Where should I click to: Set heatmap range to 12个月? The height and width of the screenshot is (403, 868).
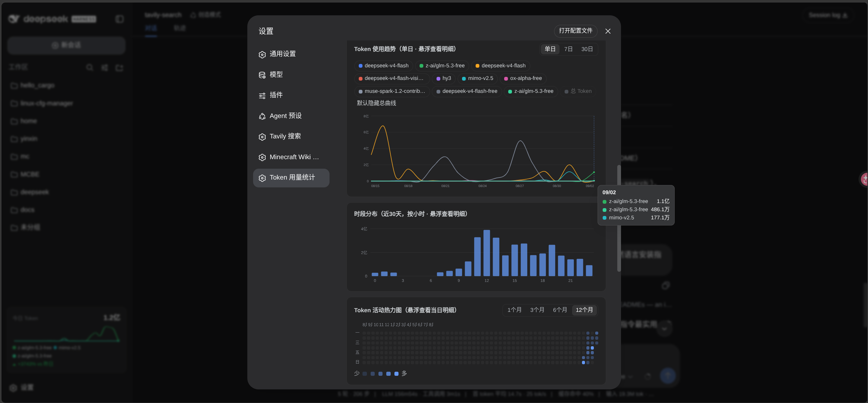(x=584, y=310)
